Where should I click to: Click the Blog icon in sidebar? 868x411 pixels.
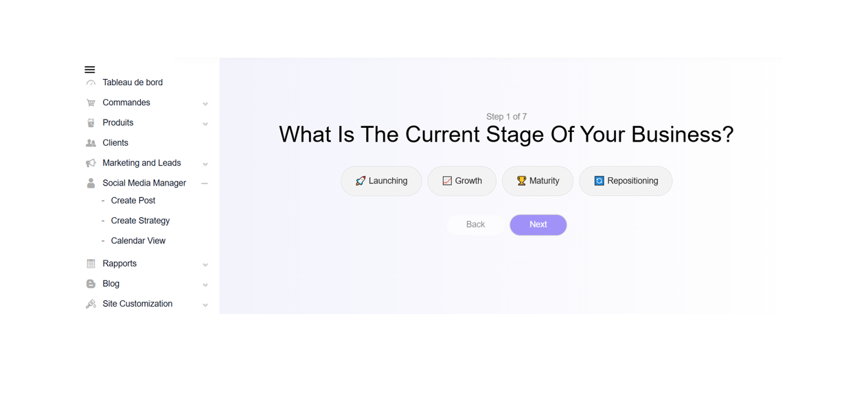[x=91, y=284]
